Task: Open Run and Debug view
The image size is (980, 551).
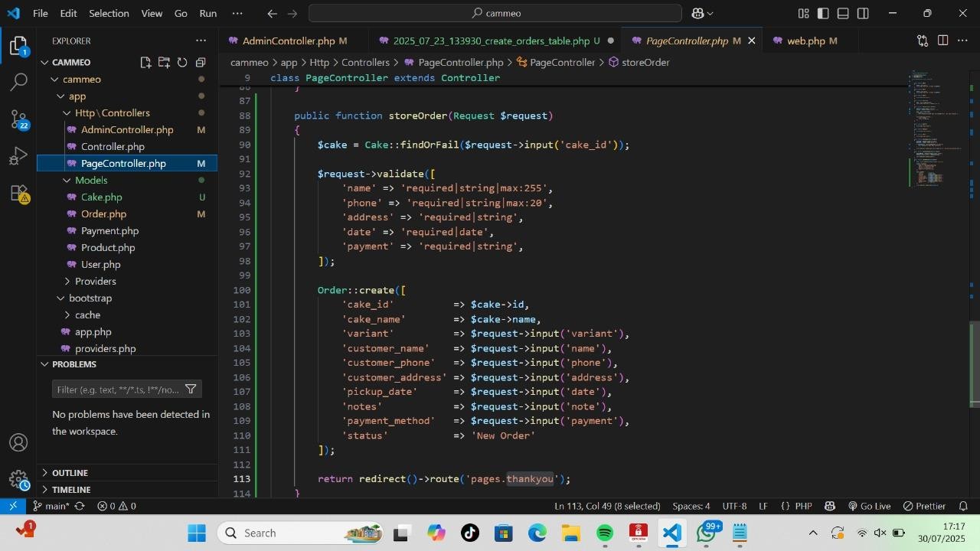Action: tap(19, 156)
